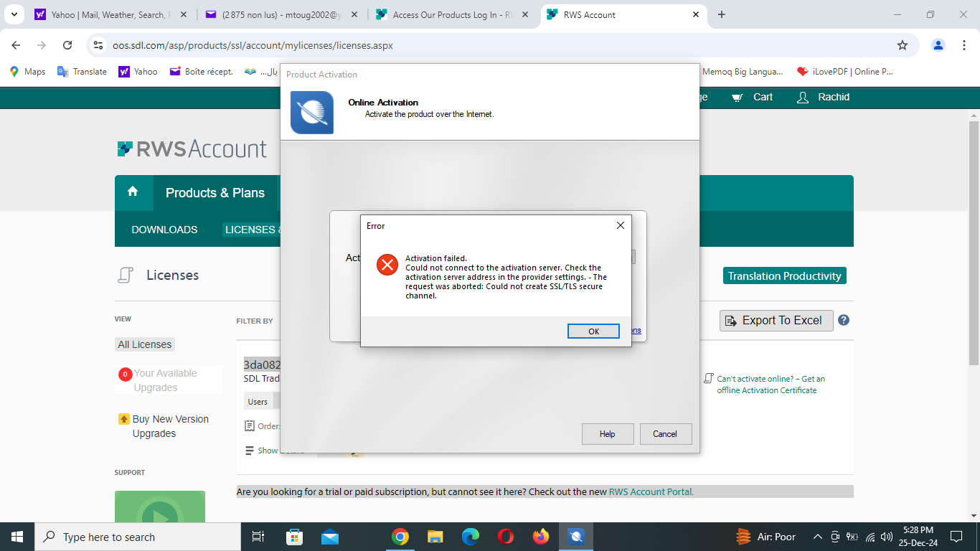Open the Users tab in license card

point(258,402)
